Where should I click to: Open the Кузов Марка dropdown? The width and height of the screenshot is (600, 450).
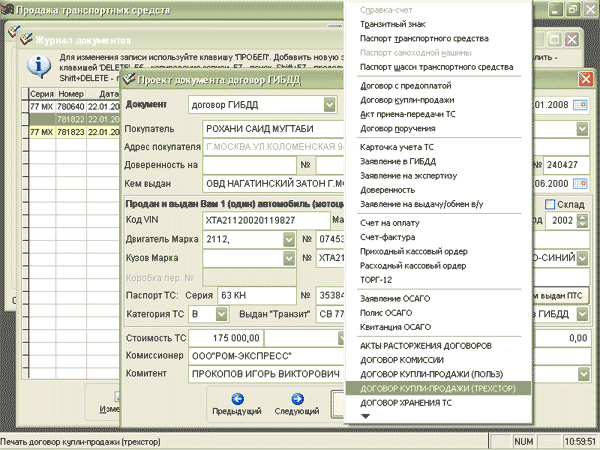tap(286, 259)
